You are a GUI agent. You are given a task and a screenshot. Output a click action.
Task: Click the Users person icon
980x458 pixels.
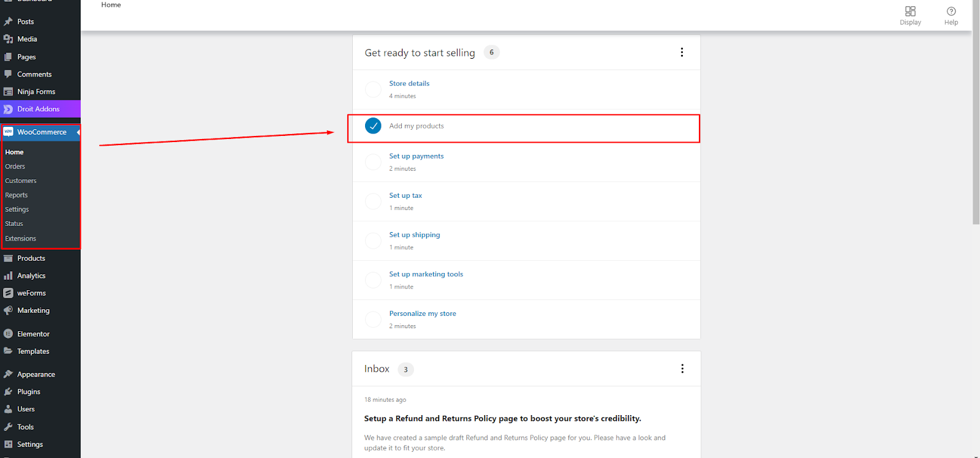click(8, 409)
